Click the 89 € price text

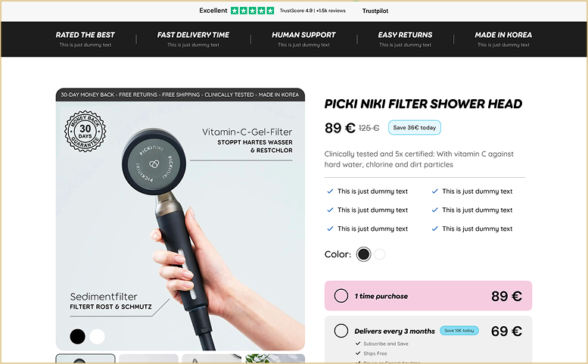pyautogui.click(x=340, y=128)
